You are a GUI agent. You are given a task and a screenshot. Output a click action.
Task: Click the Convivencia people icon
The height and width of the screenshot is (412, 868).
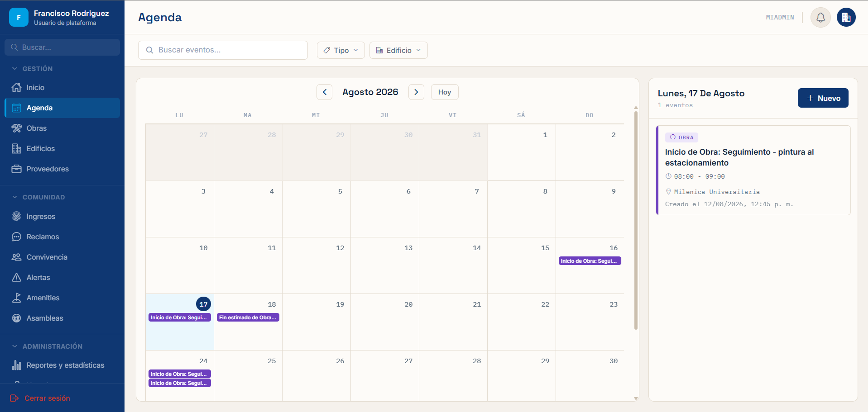[x=17, y=257]
